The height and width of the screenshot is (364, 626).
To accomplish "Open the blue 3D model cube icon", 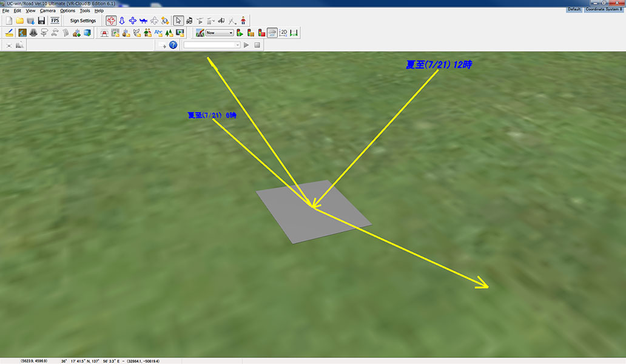I will pyautogui.click(x=87, y=33).
